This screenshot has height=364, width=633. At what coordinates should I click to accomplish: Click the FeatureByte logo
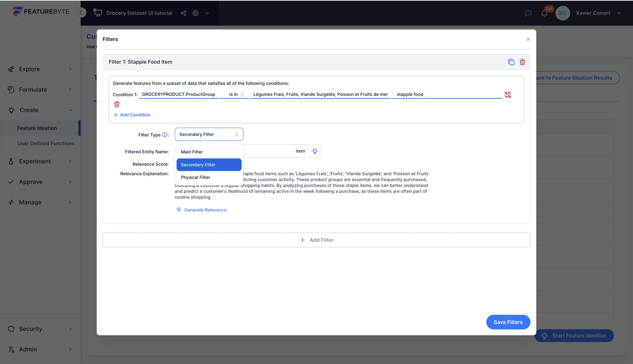pyautogui.click(x=41, y=12)
